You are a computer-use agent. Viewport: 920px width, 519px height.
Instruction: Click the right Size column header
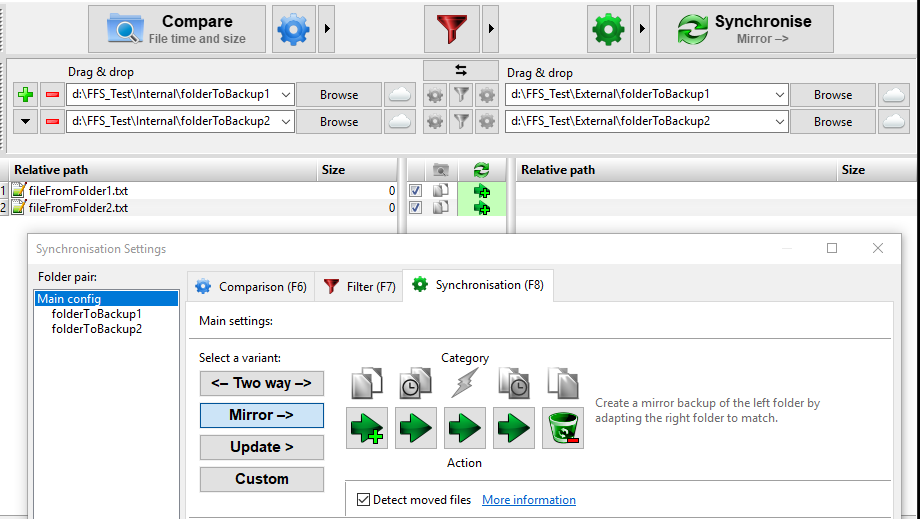click(x=877, y=170)
